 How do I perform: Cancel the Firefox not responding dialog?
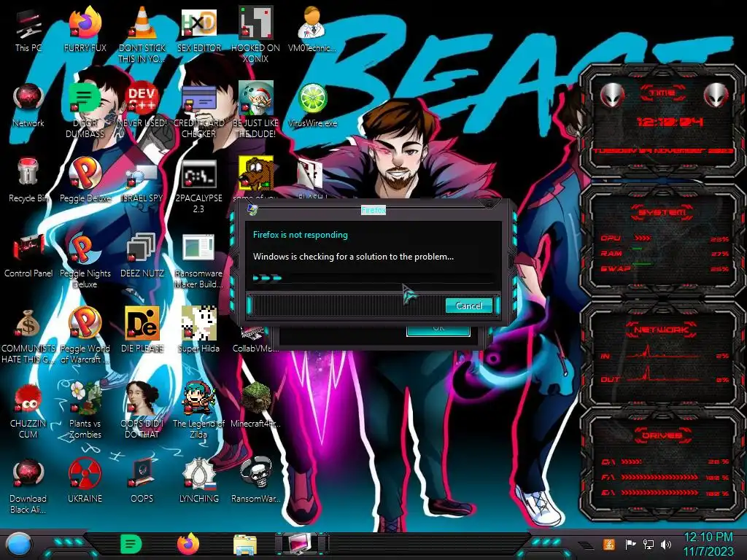click(x=469, y=306)
